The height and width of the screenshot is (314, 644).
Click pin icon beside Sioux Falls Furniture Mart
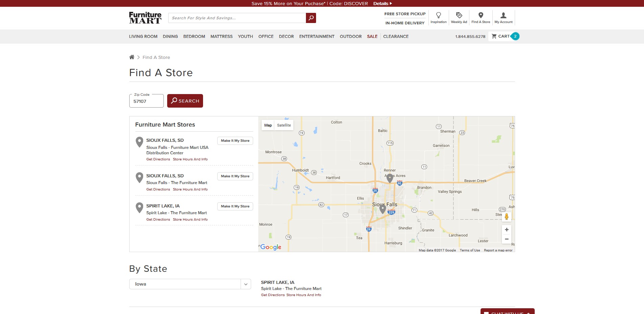pos(139,177)
